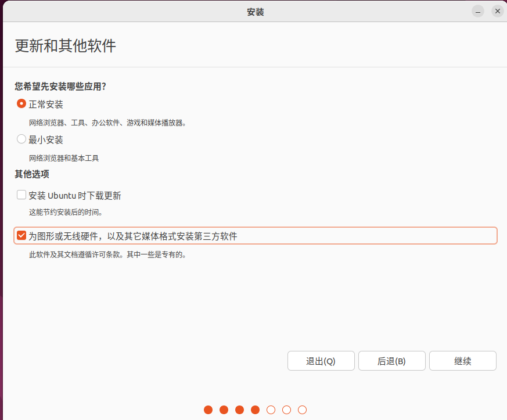Choose the 最小安装 option
507x420 pixels.
[21, 139]
